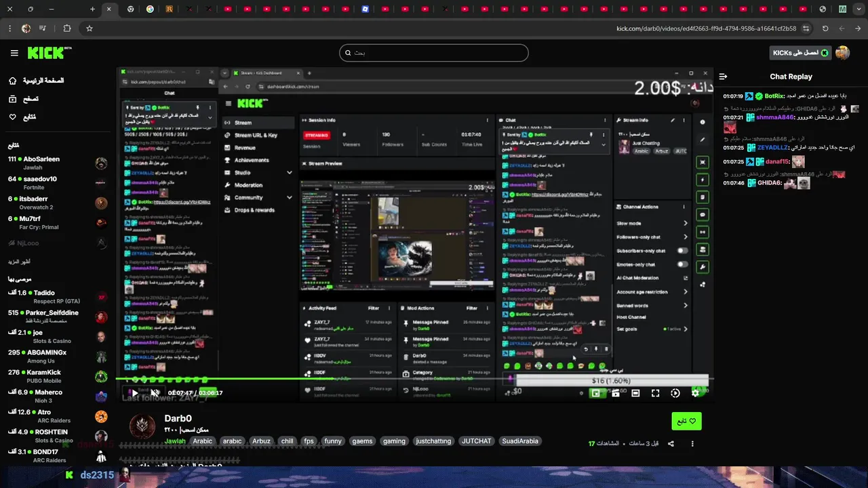Screen dimensions: 868x488
Task: Click the KICK logo
Action: click(x=50, y=53)
